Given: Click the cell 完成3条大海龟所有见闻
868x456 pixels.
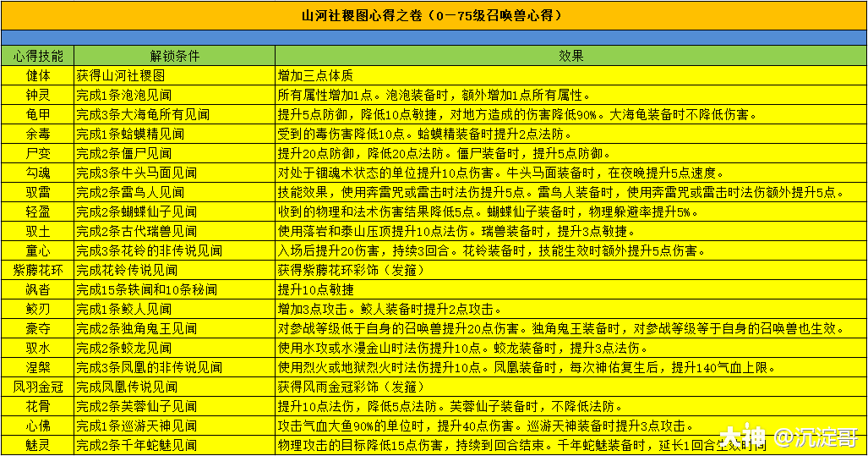Looking at the screenshot, I should click(174, 114).
